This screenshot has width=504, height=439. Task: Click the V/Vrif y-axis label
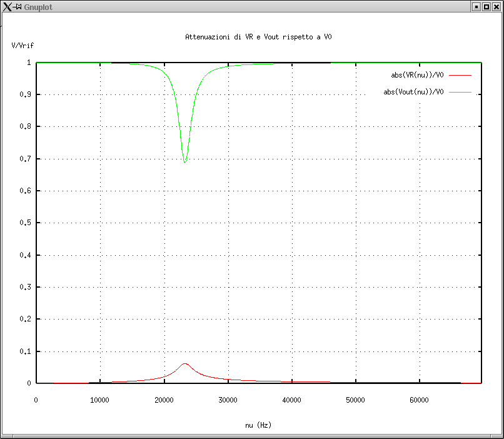23,46
